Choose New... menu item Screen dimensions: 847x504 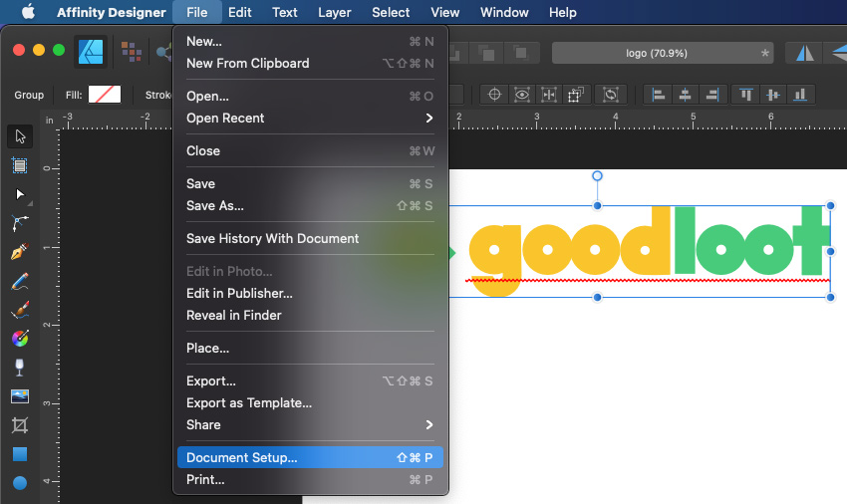310,42
